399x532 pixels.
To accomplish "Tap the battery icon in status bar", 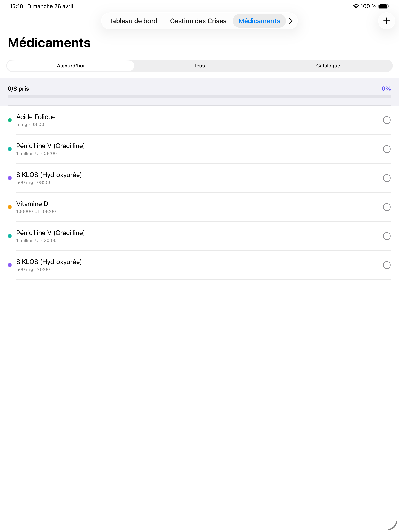I will (383, 6).
